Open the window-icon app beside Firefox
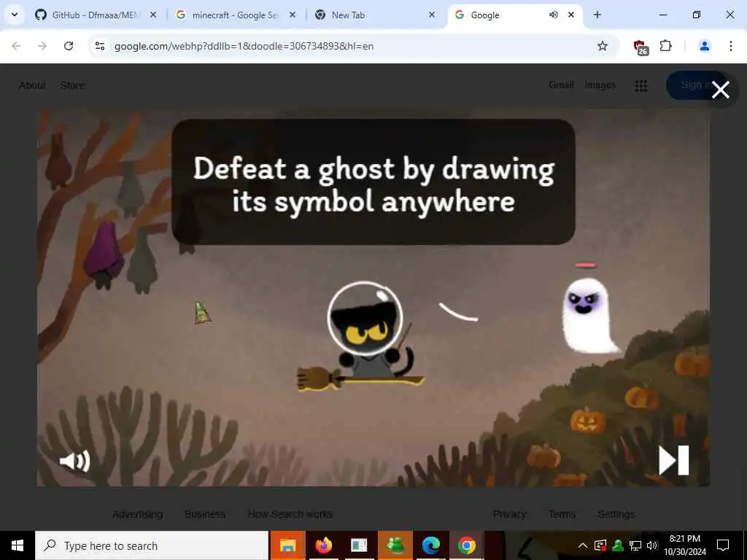747x560 pixels. pyautogui.click(x=359, y=545)
